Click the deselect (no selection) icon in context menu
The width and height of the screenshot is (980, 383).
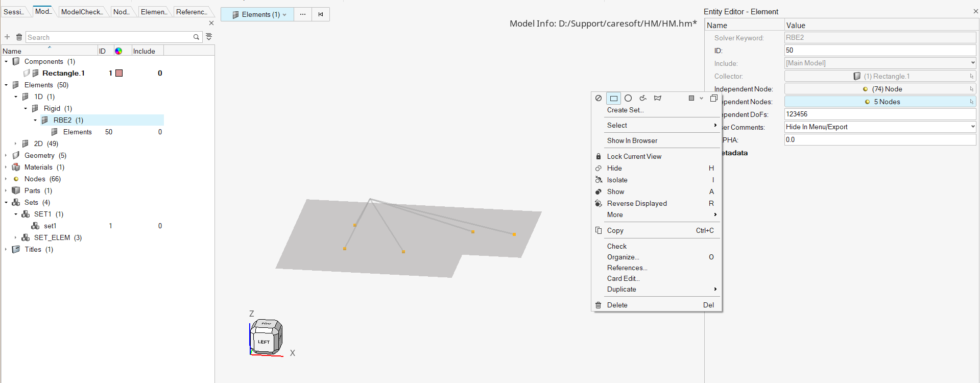599,98
